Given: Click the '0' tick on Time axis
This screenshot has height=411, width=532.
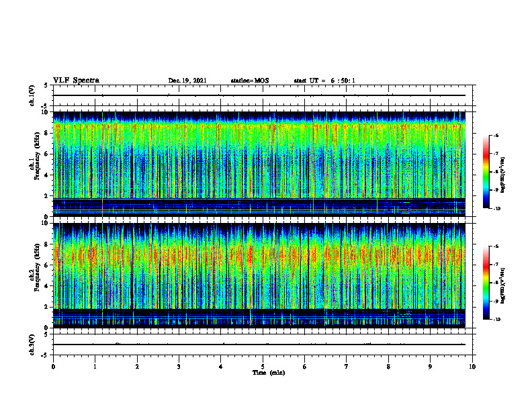Looking at the screenshot, I should click(53, 367).
